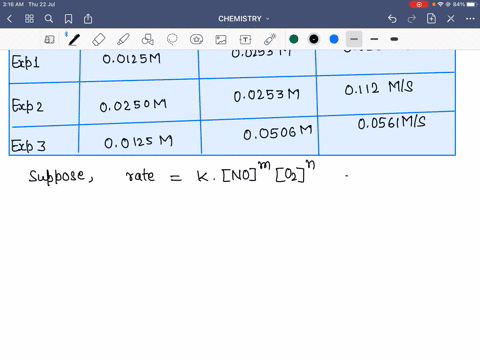Tap the screen recording indicator

pos(419,4)
